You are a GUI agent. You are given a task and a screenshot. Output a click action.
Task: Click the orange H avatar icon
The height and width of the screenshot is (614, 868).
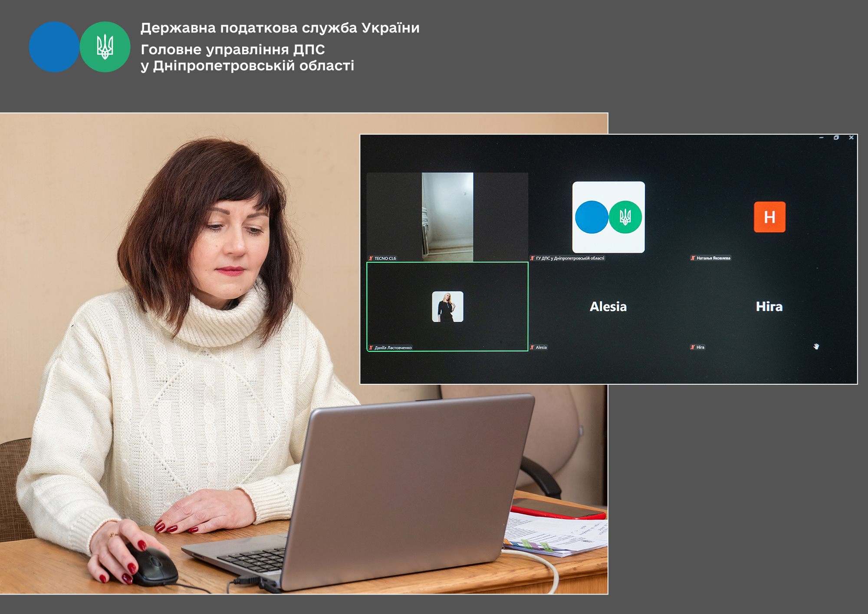(769, 217)
